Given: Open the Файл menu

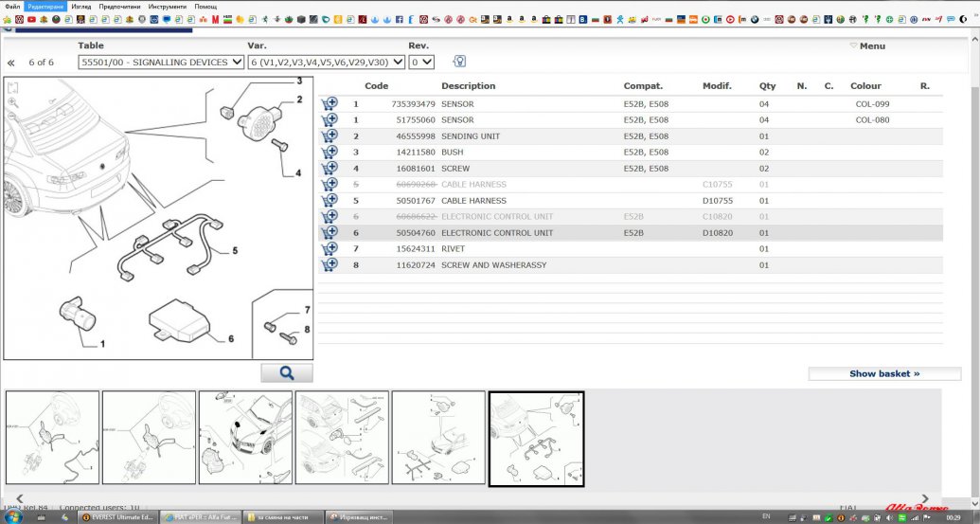Looking at the screenshot, I should (x=12, y=7).
